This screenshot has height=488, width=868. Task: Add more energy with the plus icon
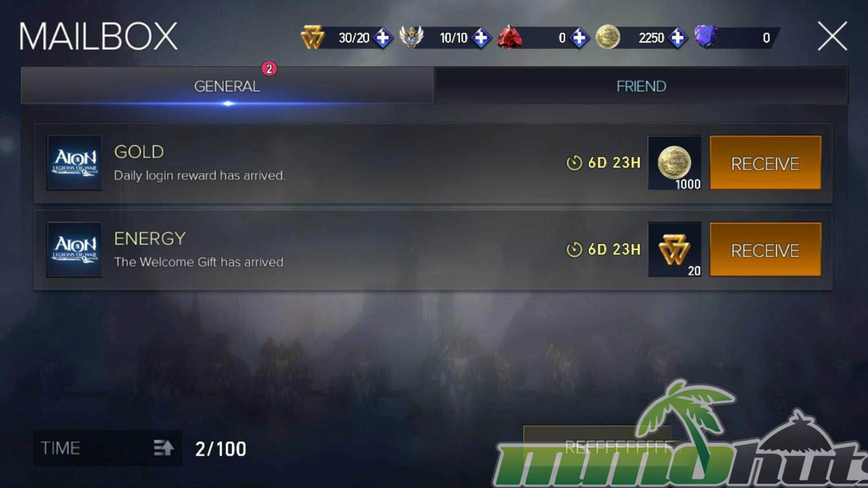[383, 38]
